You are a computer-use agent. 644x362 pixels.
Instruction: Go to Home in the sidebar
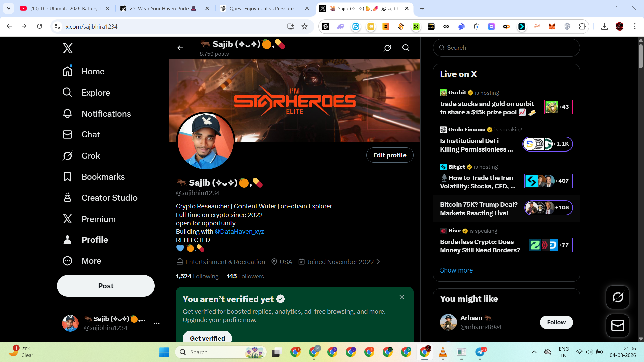[84, 71]
